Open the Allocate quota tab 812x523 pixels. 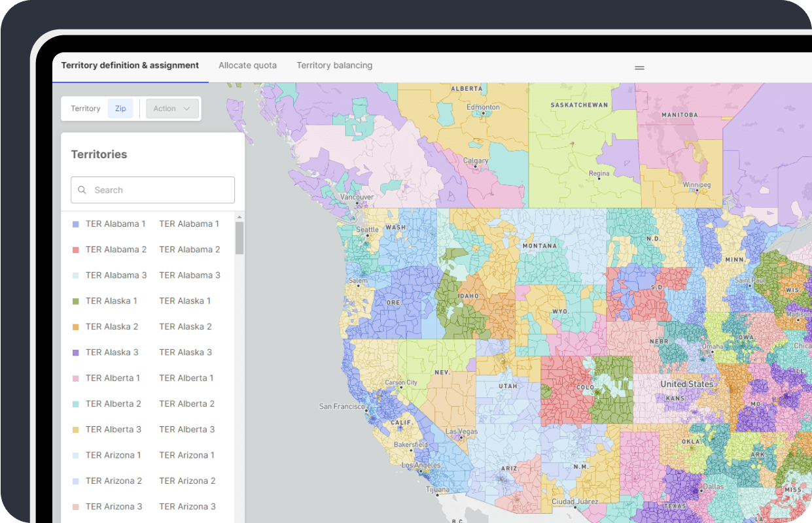[247, 65]
